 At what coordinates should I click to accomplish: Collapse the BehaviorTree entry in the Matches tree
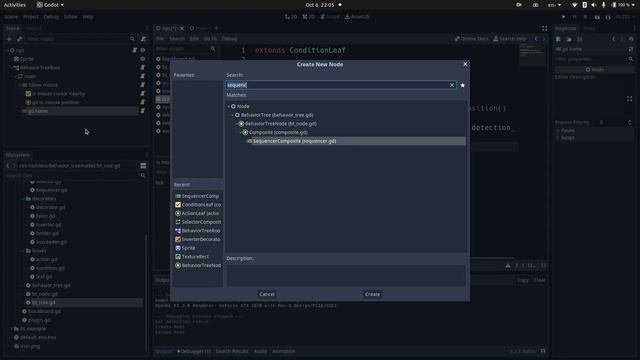233,115
